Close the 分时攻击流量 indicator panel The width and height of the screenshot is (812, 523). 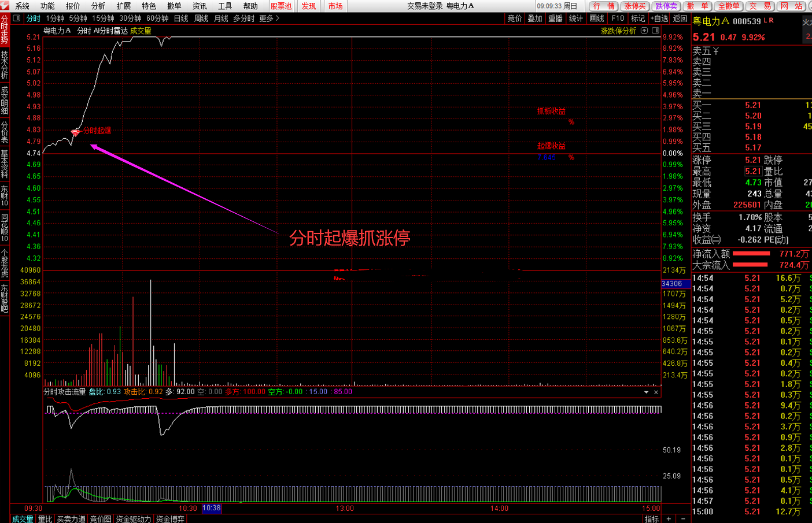(656, 392)
